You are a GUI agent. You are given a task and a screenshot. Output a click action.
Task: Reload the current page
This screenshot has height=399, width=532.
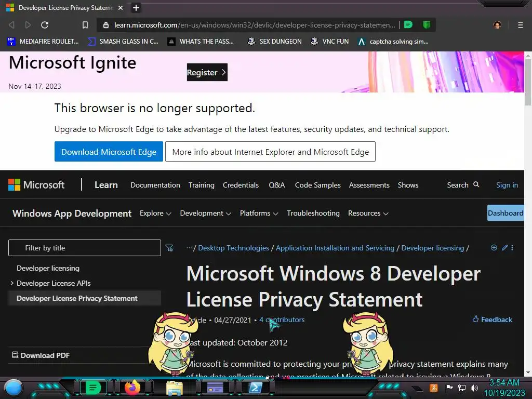pos(45,25)
